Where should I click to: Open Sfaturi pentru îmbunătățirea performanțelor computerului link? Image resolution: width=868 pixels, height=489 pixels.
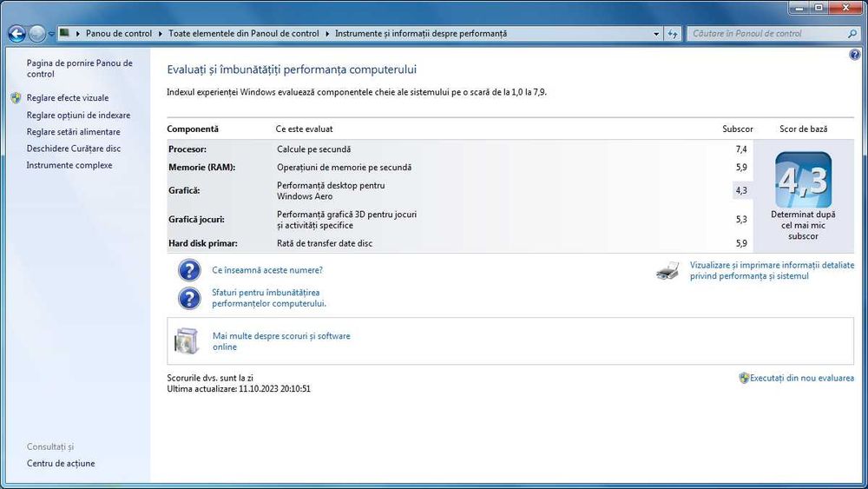pyautogui.click(x=269, y=298)
